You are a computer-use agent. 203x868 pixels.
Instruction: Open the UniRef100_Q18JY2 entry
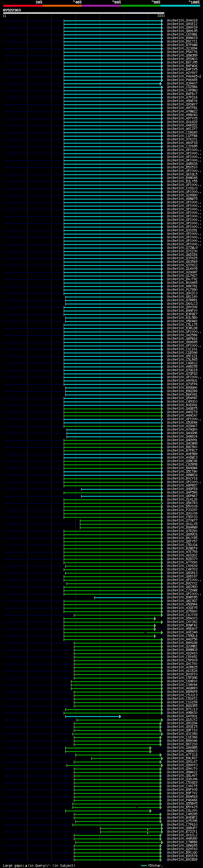(182, 720)
